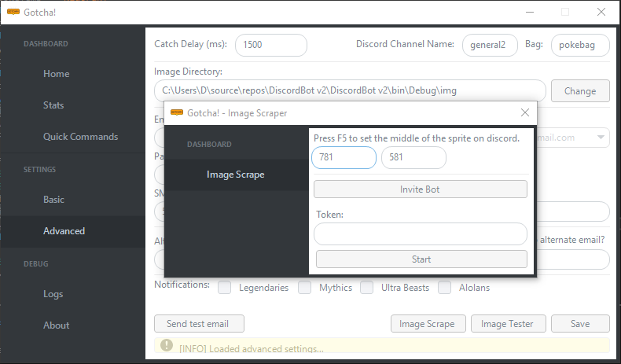The width and height of the screenshot is (621, 364).
Task: Click the sprite X coordinate field 781
Action: pos(344,157)
